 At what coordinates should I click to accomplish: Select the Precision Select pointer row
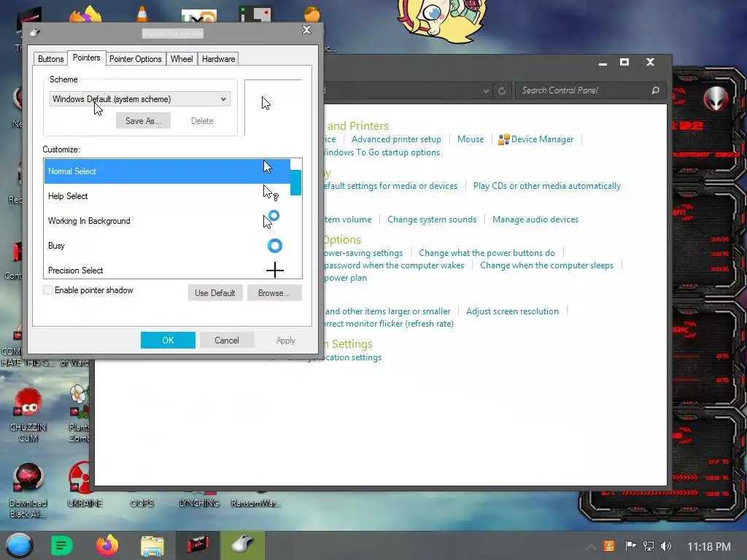167,270
